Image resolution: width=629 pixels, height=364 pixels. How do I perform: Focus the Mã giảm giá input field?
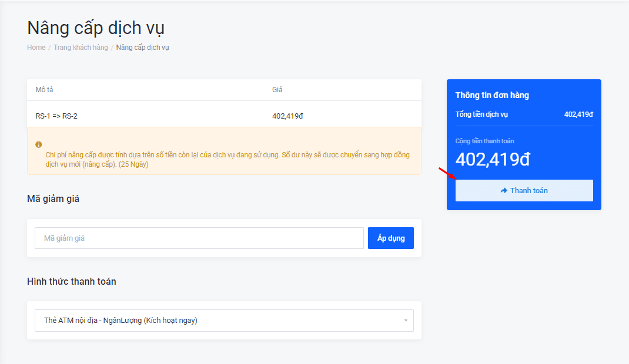click(x=199, y=238)
